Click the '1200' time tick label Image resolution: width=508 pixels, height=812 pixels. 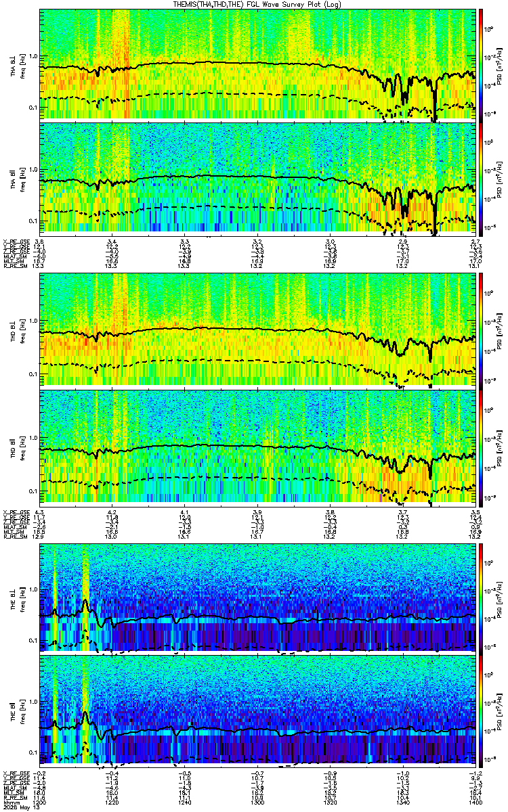click(x=40, y=801)
